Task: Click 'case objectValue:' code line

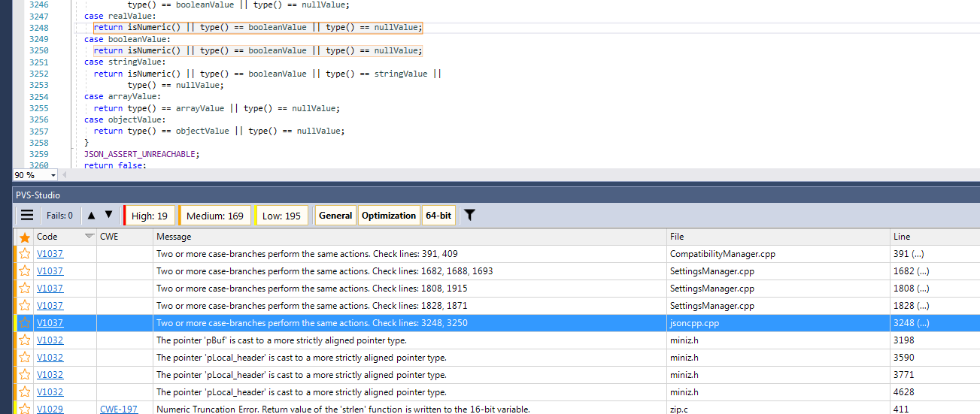Action: click(126, 119)
